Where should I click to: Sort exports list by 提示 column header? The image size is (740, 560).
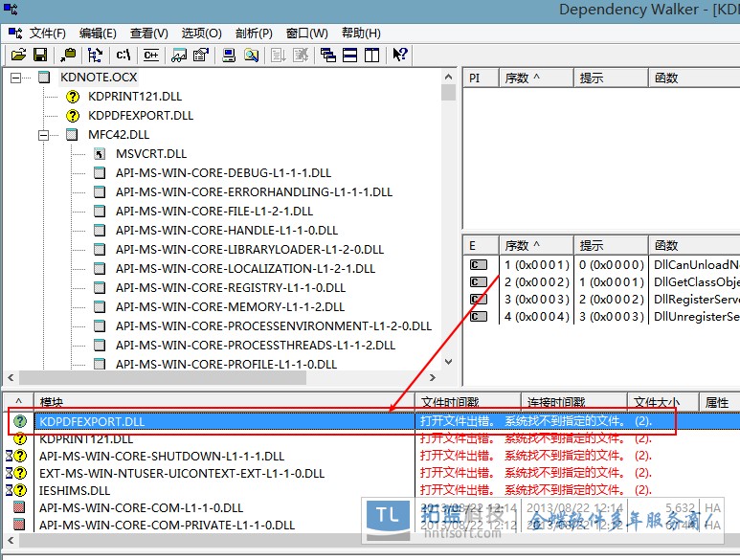(x=611, y=245)
